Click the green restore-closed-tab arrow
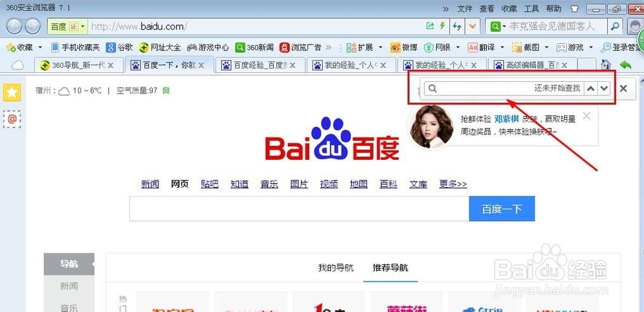This screenshot has width=644, height=312. pos(625,64)
